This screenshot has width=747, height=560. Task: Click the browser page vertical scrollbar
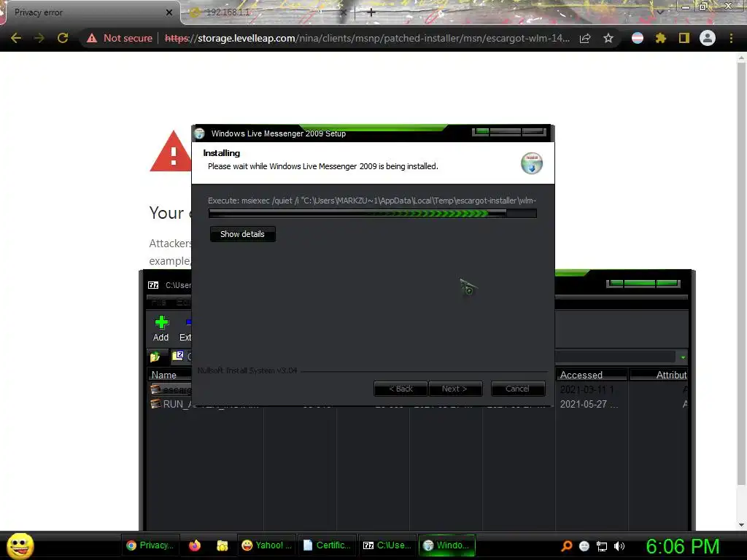click(x=741, y=274)
